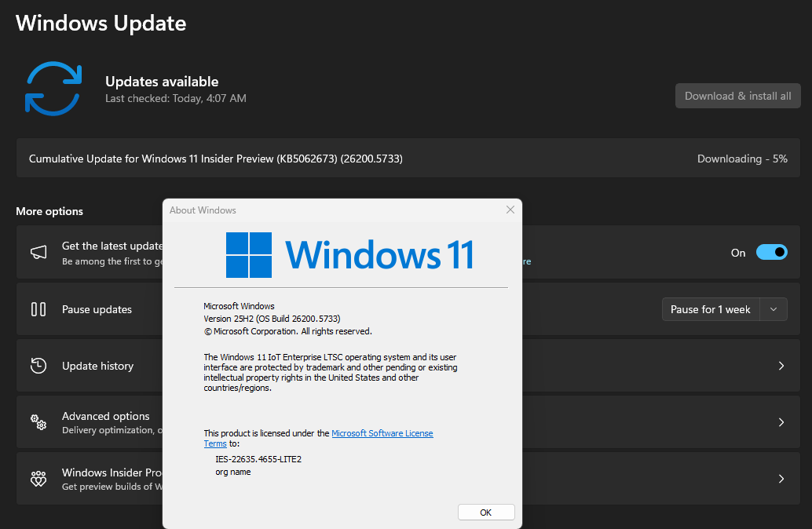Click the On label beside the toggle
The height and width of the screenshot is (529, 812).
click(738, 253)
